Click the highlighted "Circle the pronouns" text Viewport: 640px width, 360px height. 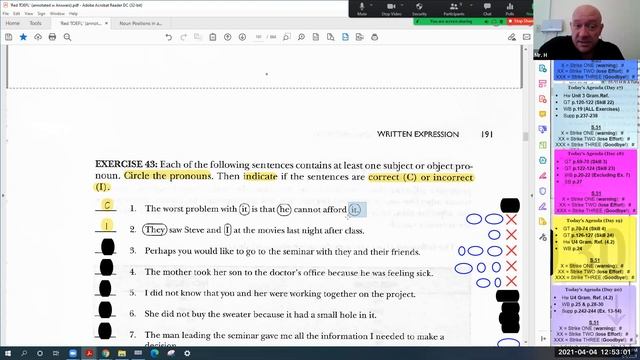click(x=167, y=176)
